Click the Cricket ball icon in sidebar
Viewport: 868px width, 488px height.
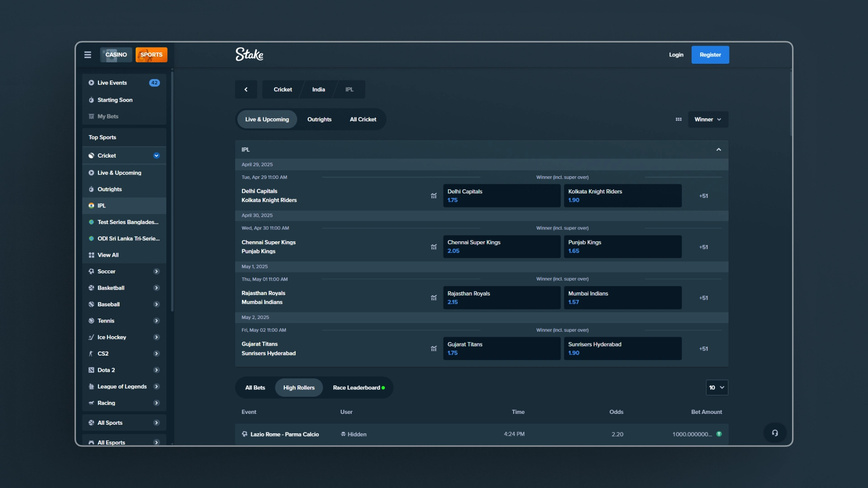tap(91, 155)
